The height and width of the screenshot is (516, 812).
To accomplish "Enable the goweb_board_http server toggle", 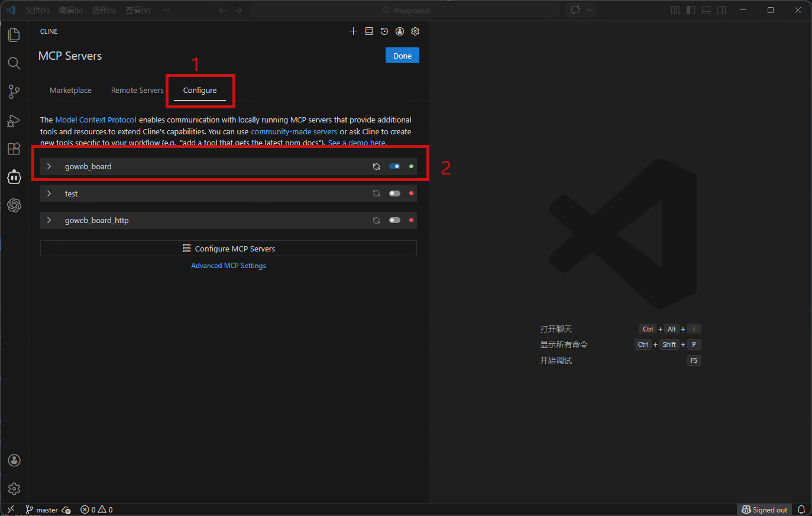I will click(x=394, y=220).
